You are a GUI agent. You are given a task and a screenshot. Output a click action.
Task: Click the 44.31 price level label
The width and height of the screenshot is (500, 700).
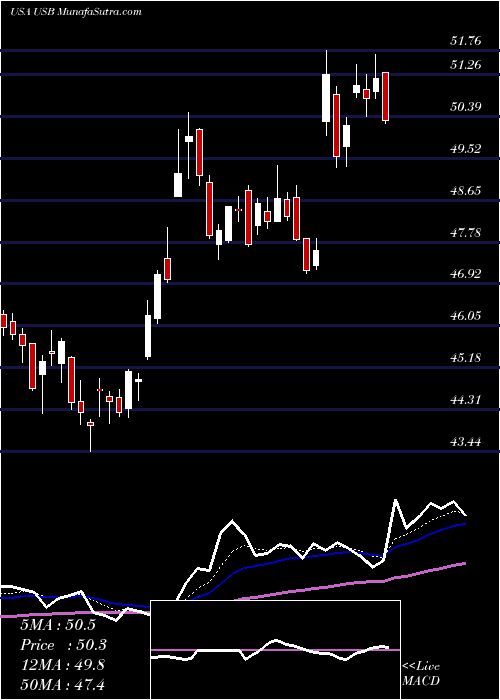coord(466,400)
